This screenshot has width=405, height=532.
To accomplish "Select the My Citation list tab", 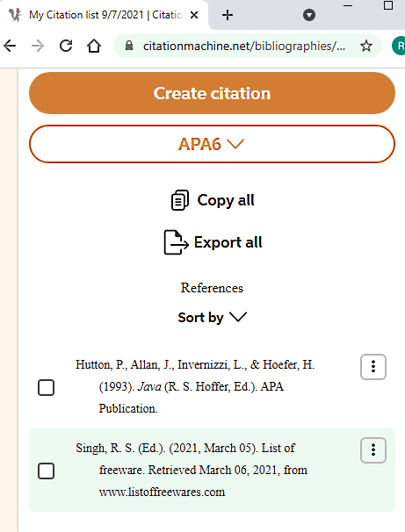I will pyautogui.click(x=104, y=15).
